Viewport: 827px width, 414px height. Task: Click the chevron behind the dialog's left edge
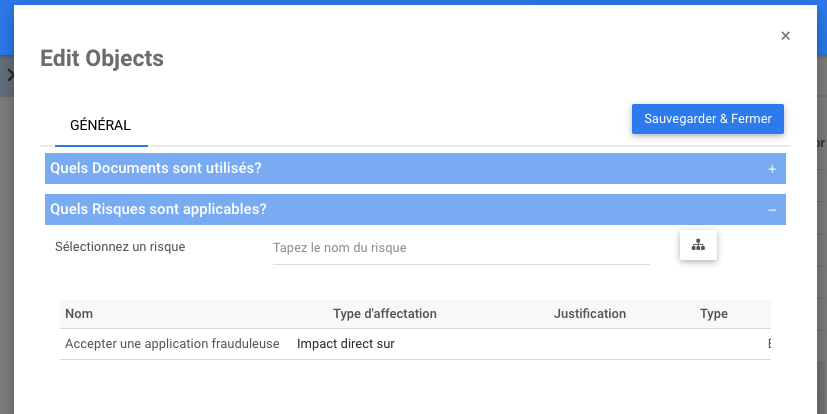9,75
